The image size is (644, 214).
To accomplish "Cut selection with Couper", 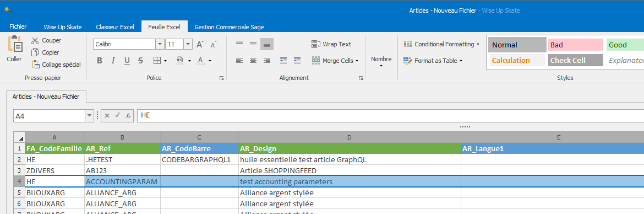I will pyautogui.click(x=46, y=40).
